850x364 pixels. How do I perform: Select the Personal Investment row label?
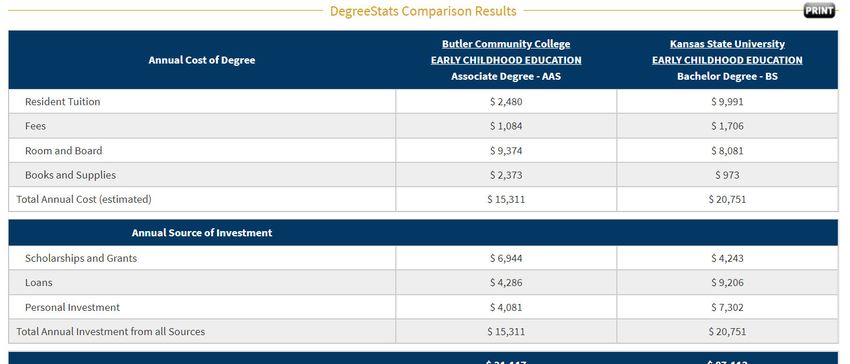click(x=72, y=307)
